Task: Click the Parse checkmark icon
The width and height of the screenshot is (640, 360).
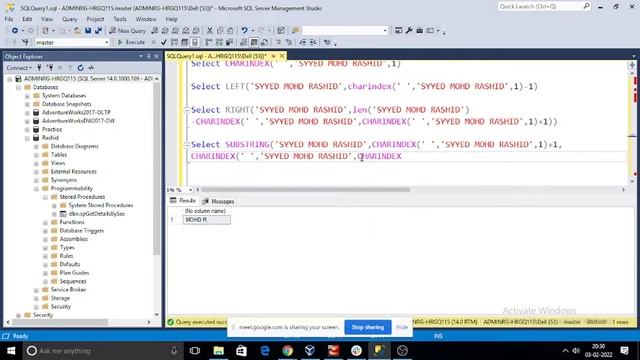Action: (164, 42)
